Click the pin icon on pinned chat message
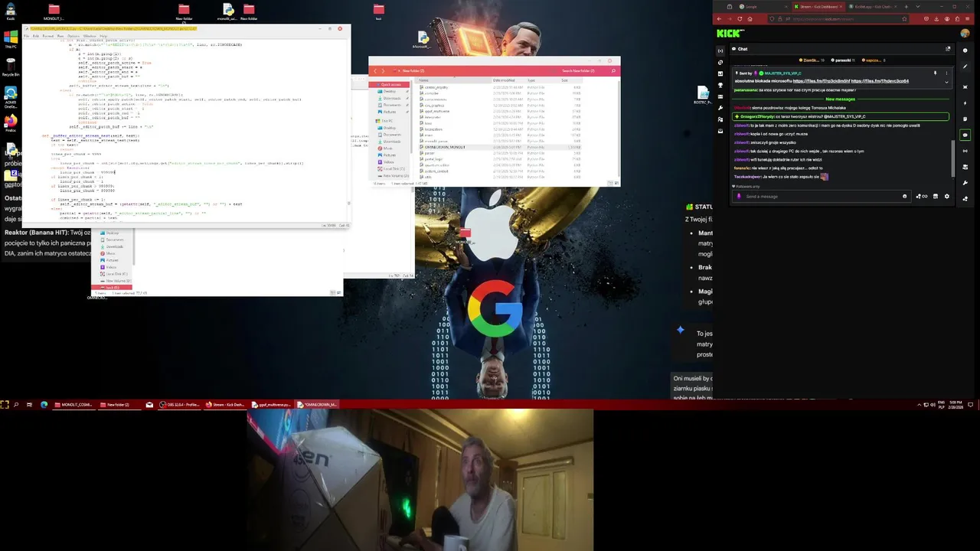The width and height of the screenshot is (980, 551). [935, 73]
